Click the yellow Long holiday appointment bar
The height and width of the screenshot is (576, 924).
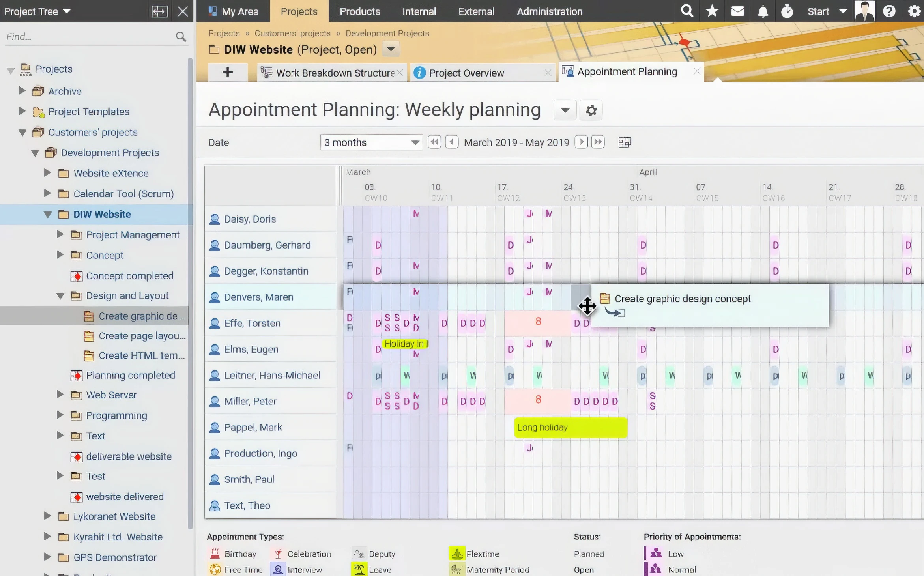(570, 428)
